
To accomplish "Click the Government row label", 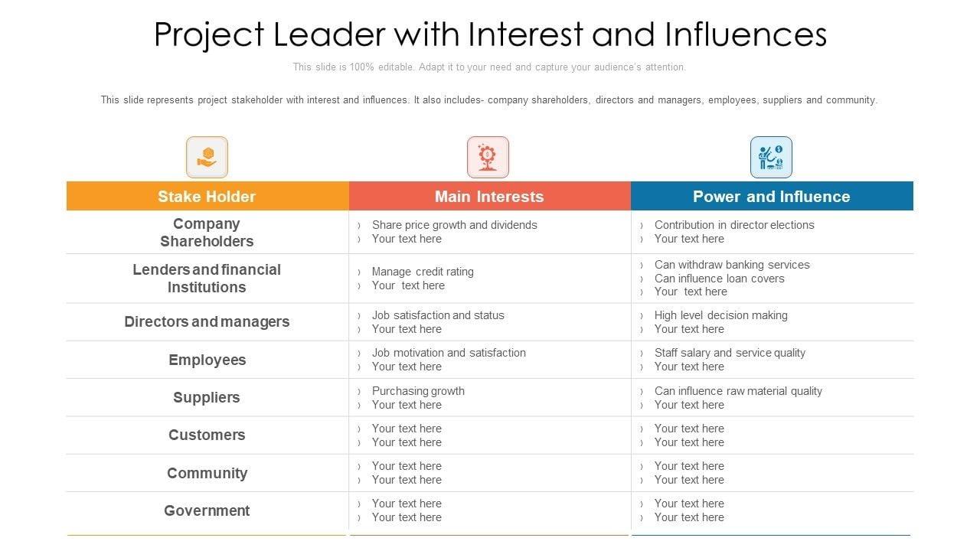I will pyautogui.click(x=207, y=511).
